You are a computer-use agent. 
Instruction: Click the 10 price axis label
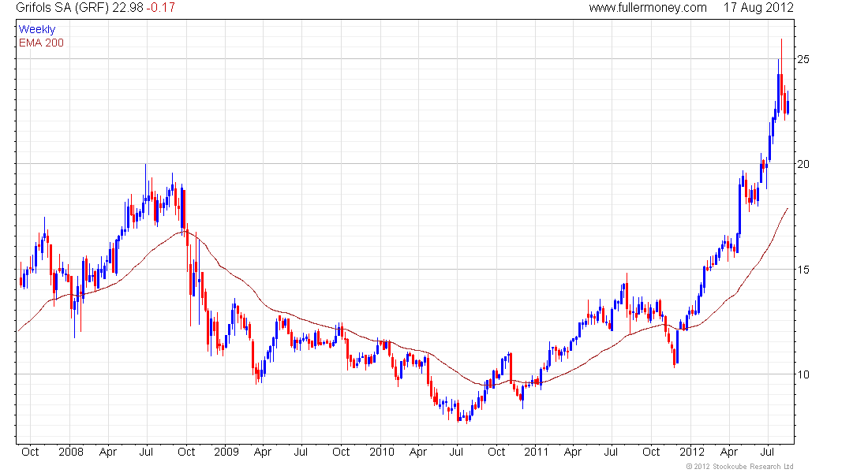pyautogui.click(x=803, y=374)
